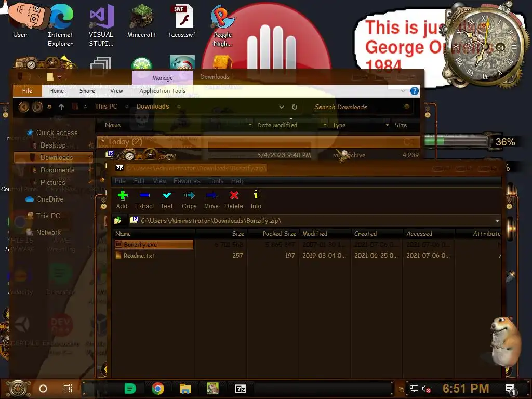Select Pictures in Explorer sidebar
Screen dimensions: 532x399
click(x=48, y=182)
